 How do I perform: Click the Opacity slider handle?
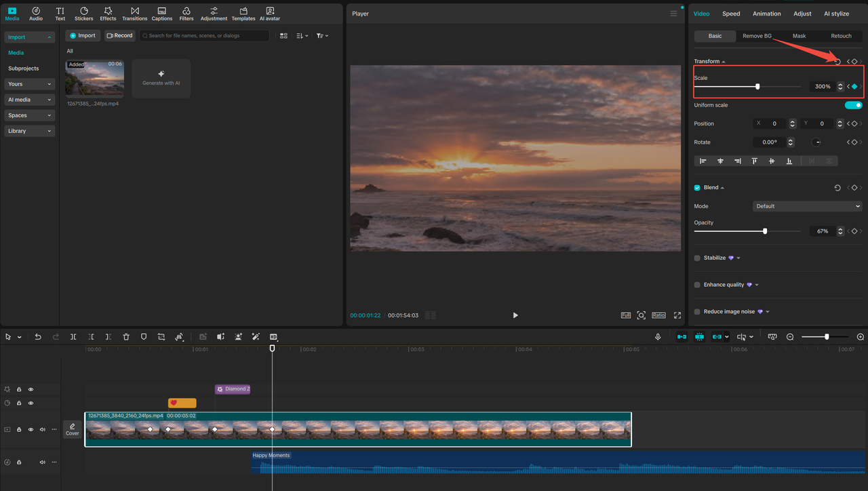coord(766,231)
